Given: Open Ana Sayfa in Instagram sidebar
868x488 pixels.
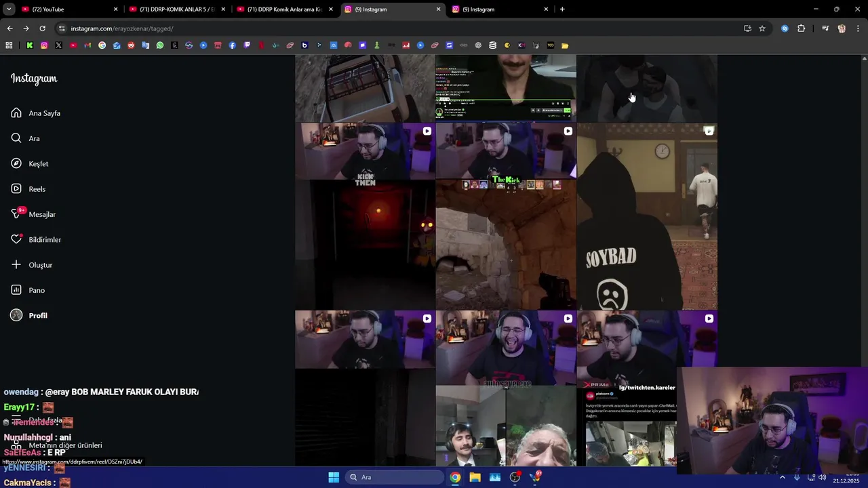Looking at the screenshot, I should (36, 113).
